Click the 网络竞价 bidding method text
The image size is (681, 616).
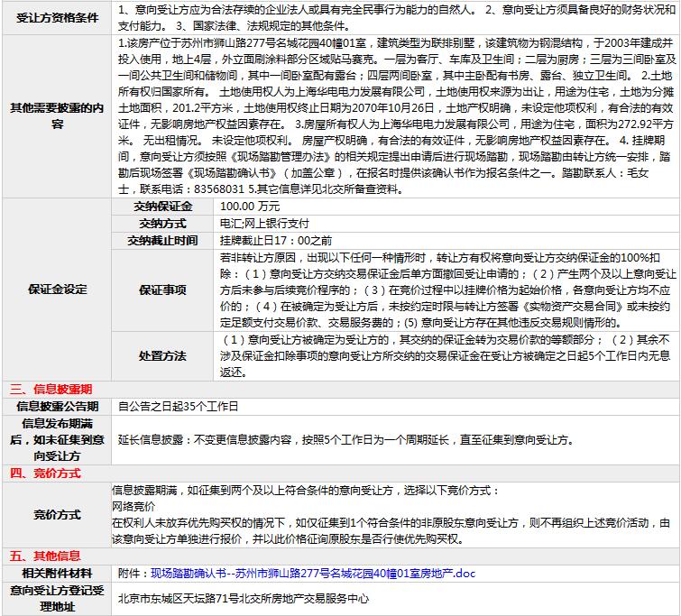(x=133, y=507)
